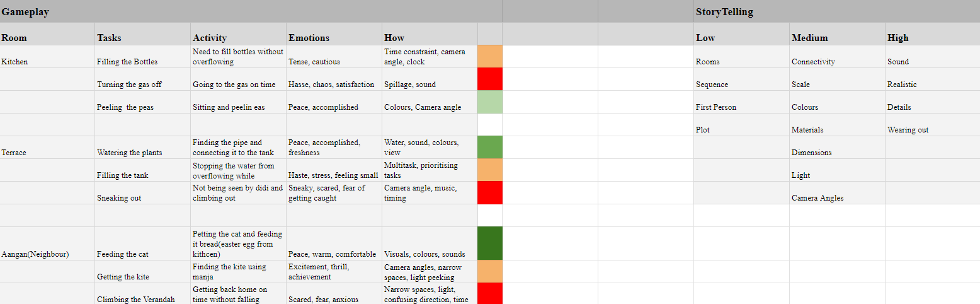Select the dark green cell in Feeding the cat row
The height and width of the screenshot is (304, 980).
pyautogui.click(x=490, y=243)
